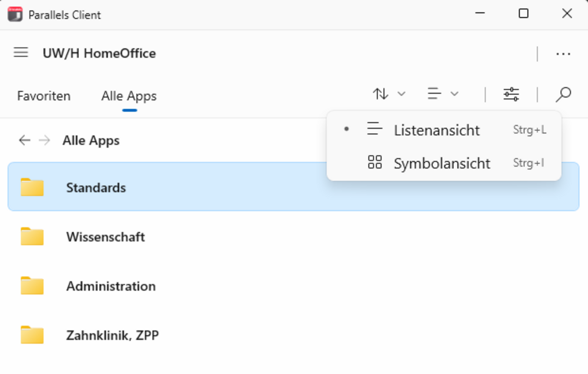
Task: Open the three-dots more options menu
Action: [x=563, y=54]
